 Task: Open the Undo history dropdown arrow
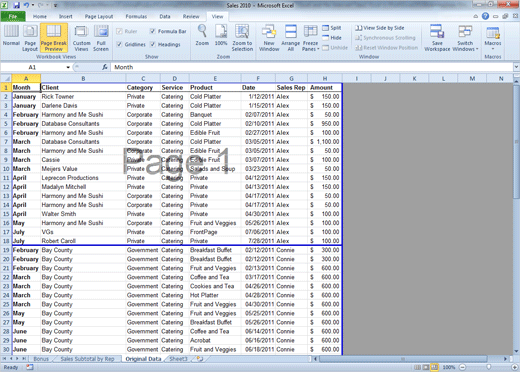coord(33,5)
